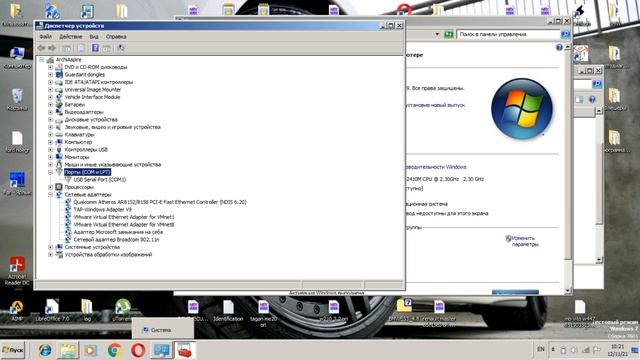Click the network tray icon
Image resolution: width=640 pixels, height=360 pixels.
point(586,350)
